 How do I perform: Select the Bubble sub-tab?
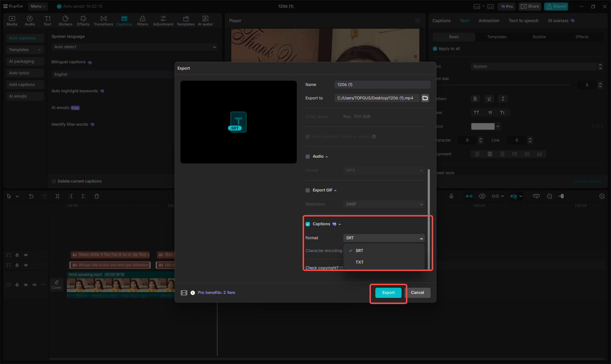539,37
